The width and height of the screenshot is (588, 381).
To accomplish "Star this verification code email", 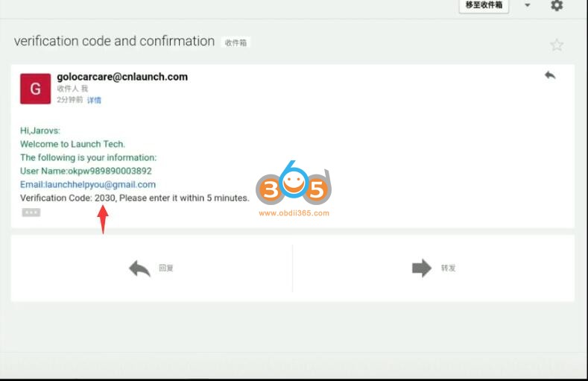I will 557,45.
